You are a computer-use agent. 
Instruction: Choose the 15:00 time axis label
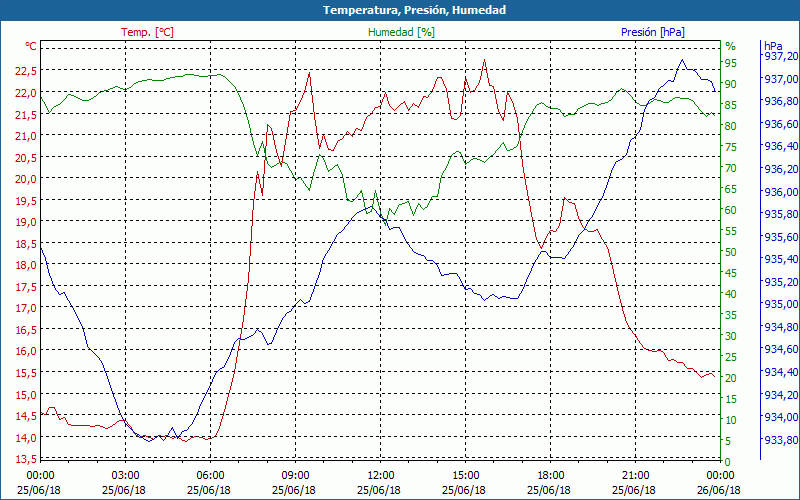click(x=465, y=476)
